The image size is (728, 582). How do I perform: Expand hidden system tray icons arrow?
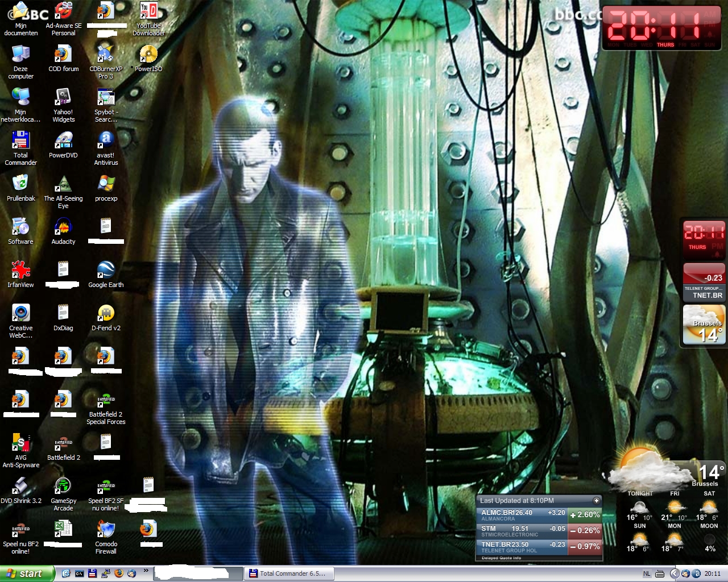pos(674,573)
